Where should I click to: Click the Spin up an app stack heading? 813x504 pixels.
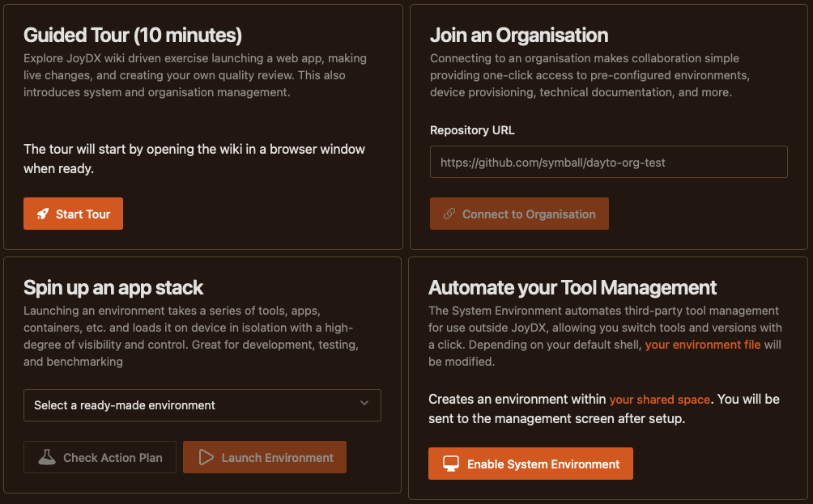tap(113, 288)
